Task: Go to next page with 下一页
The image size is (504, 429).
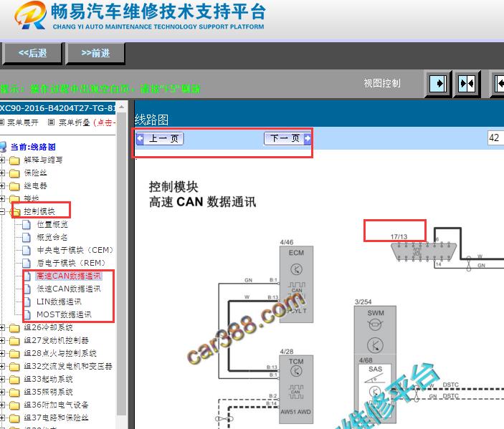Action: (x=287, y=138)
